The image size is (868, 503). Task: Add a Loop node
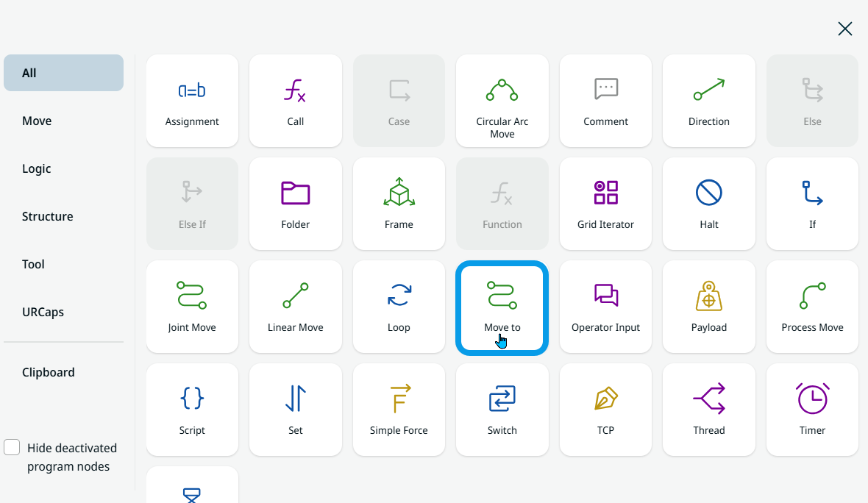point(399,307)
